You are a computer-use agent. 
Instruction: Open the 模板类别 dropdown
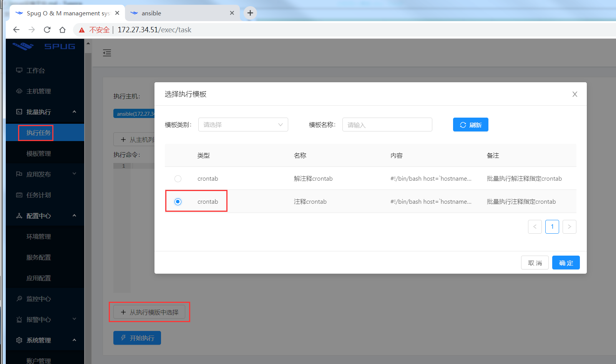[243, 125]
